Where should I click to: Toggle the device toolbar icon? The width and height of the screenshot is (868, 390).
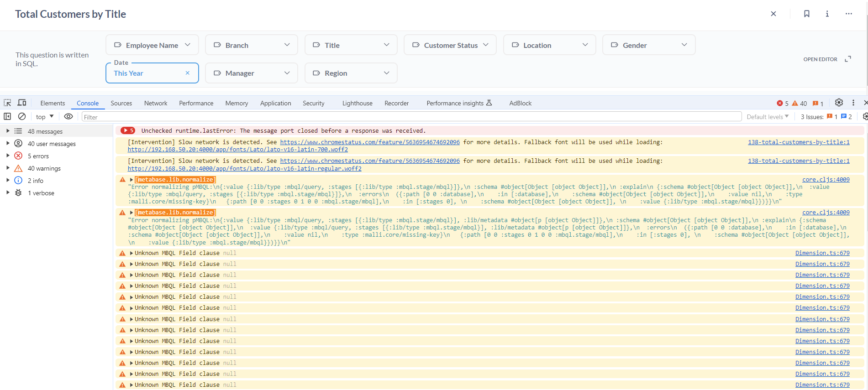(x=22, y=103)
